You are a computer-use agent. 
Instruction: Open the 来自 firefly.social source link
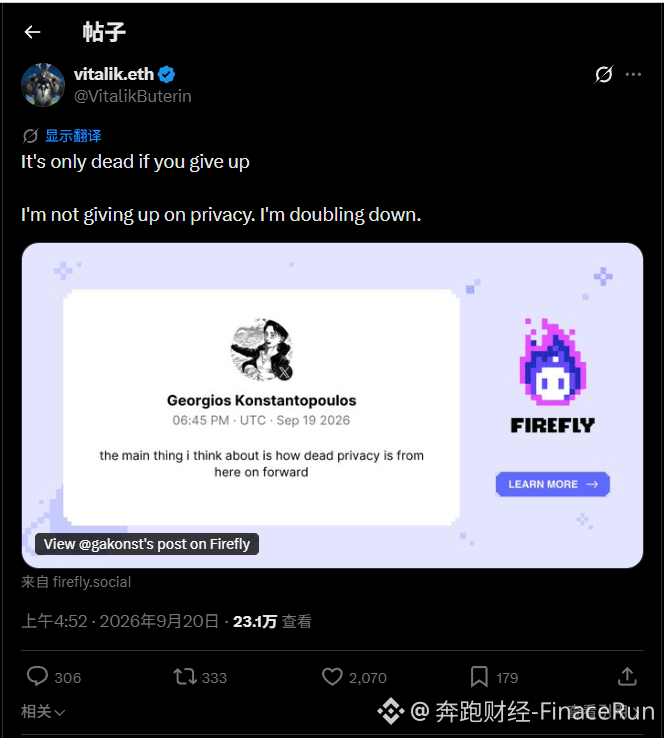[x=76, y=582]
